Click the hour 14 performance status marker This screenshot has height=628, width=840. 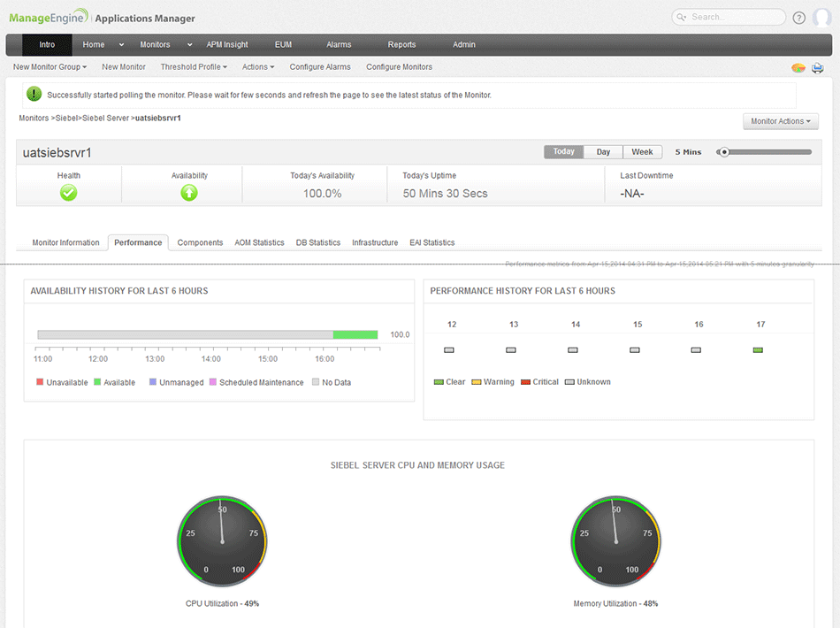(x=573, y=350)
